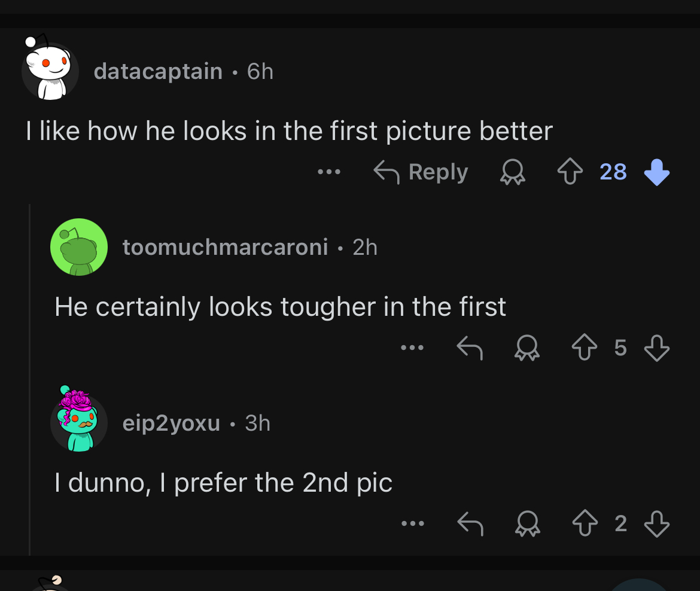Viewport: 700px width, 591px height.
Task: Reply to eip2yoxu using the arrow icon
Action: (x=470, y=524)
